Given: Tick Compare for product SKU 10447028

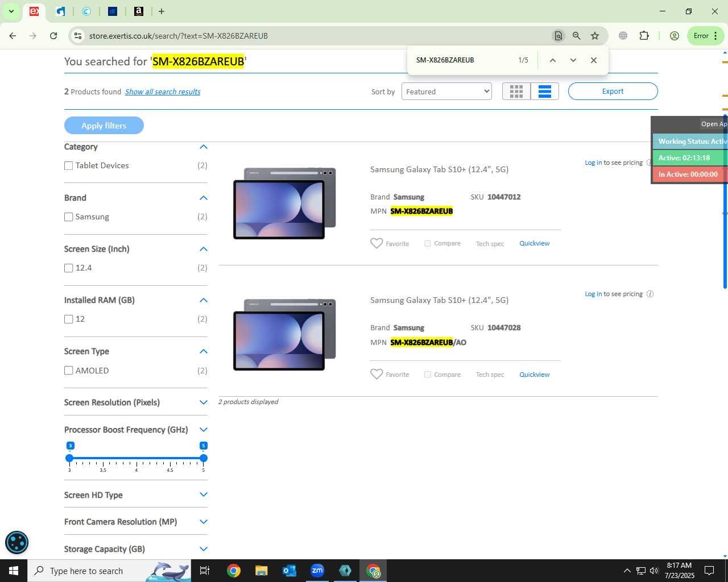Looking at the screenshot, I should (428, 375).
